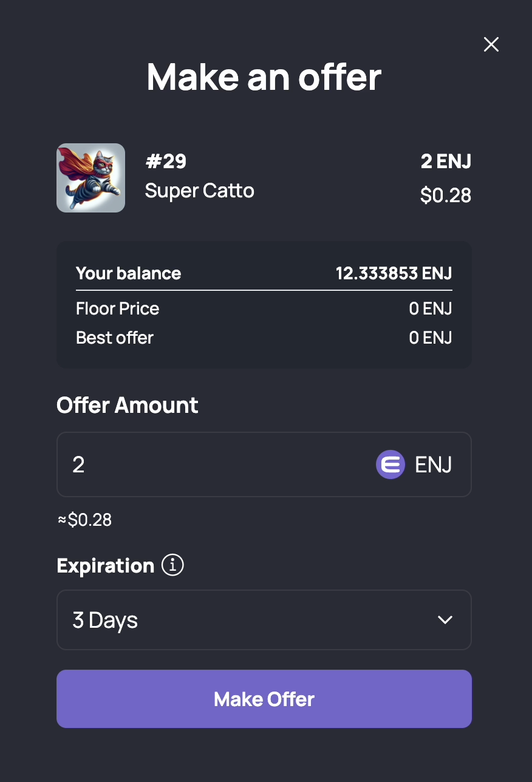Screen dimensions: 532x782
Task: Click the Expiration heading label
Action: 106,566
